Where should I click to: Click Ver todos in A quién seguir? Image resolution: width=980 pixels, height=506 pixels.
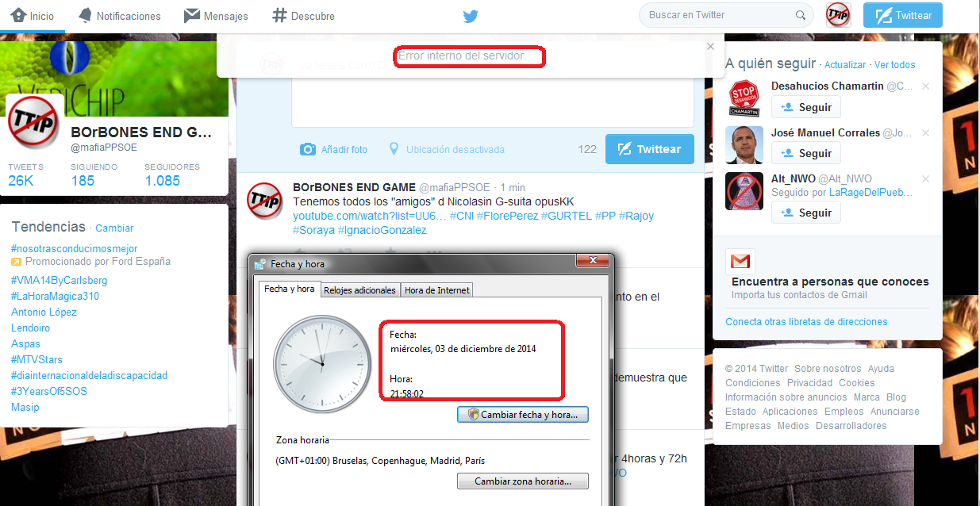click(x=895, y=65)
